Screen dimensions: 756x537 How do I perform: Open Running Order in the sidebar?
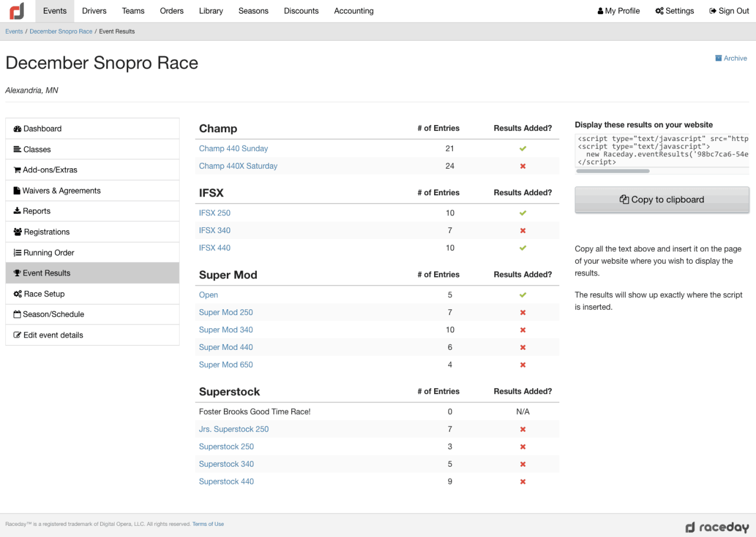coord(49,253)
